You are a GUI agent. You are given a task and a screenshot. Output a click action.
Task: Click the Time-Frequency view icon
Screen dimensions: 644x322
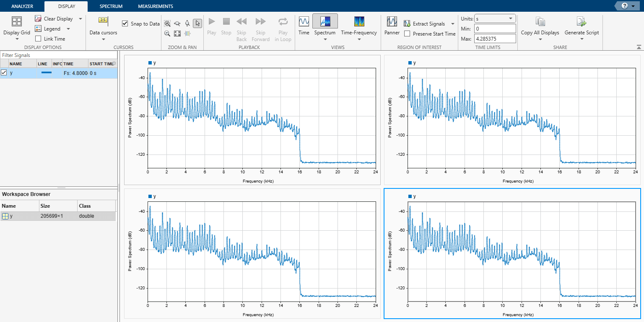click(359, 21)
